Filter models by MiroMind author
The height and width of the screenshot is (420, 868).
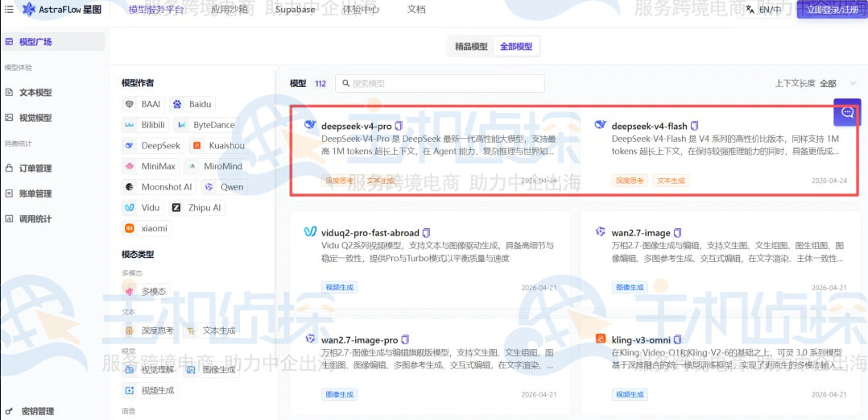tap(215, 166)
